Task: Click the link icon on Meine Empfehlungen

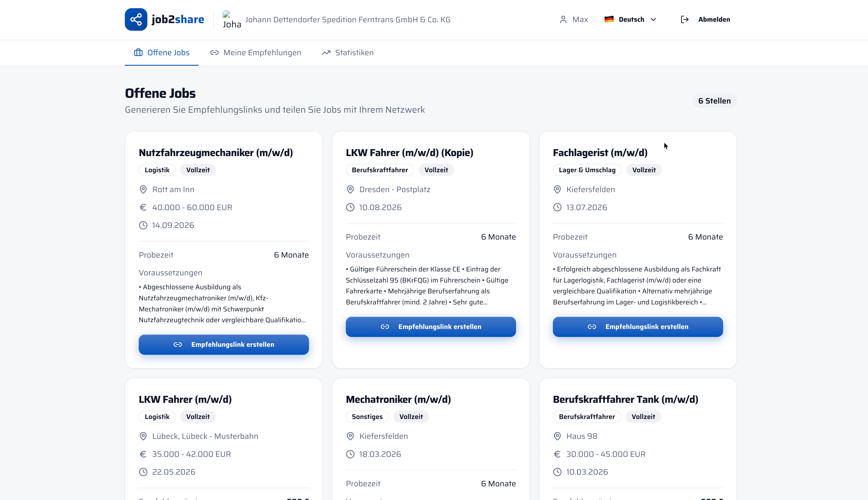Action: [x=214, y=53]
